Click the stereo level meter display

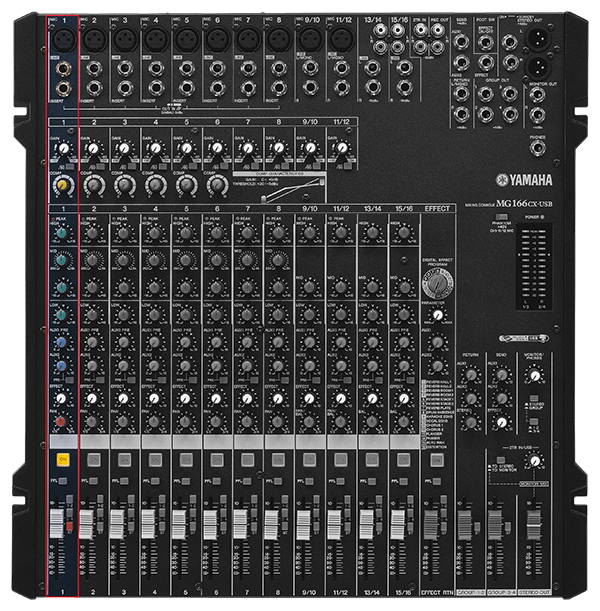533,267
